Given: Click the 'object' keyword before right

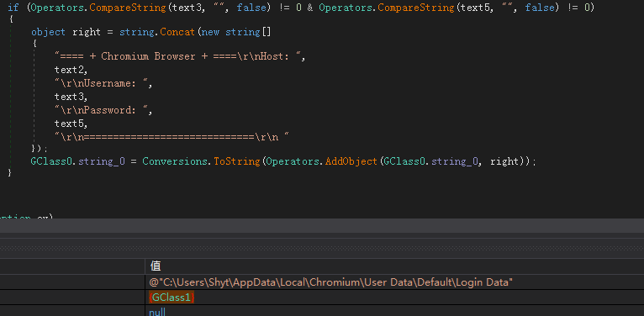Looking at the screenshot, I should click(x=48, y=32).
